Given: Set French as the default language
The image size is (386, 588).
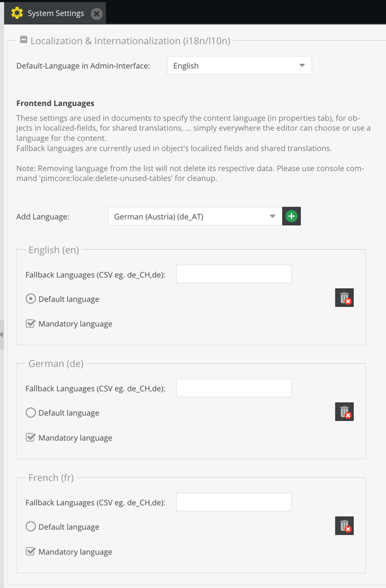Looking at the screenshot, I should click(x=31, y=526).
